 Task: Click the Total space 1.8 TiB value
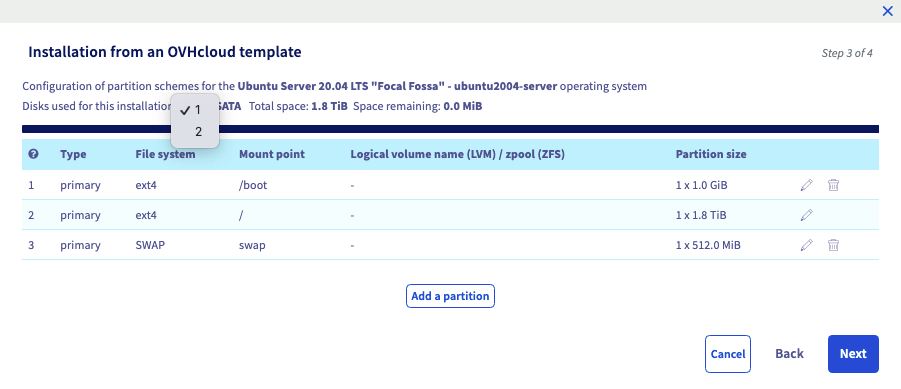click(x=329, y=106)
